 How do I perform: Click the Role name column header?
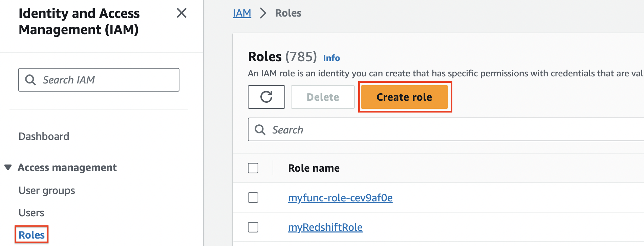pos(314,168)
